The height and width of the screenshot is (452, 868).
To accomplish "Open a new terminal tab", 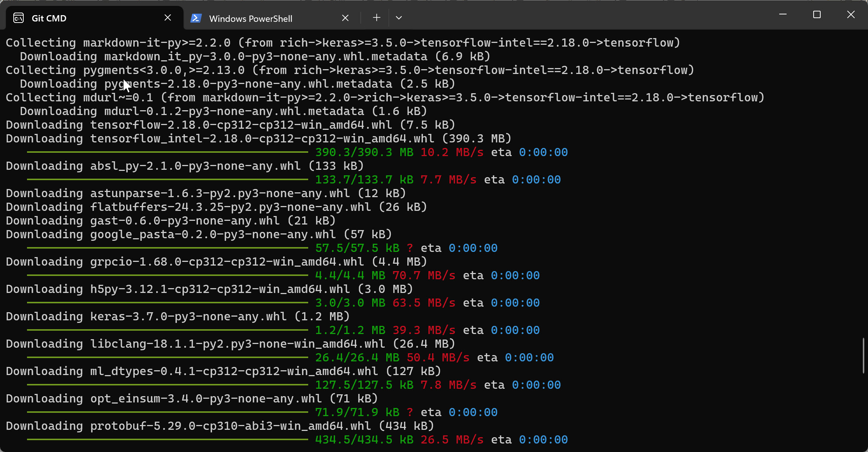I will click(377, 18).
